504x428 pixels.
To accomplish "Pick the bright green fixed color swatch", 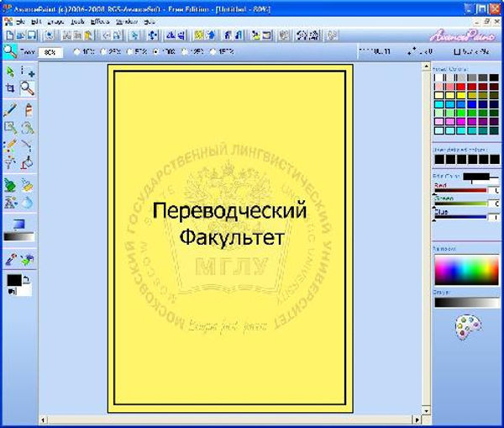I will 461,114.
